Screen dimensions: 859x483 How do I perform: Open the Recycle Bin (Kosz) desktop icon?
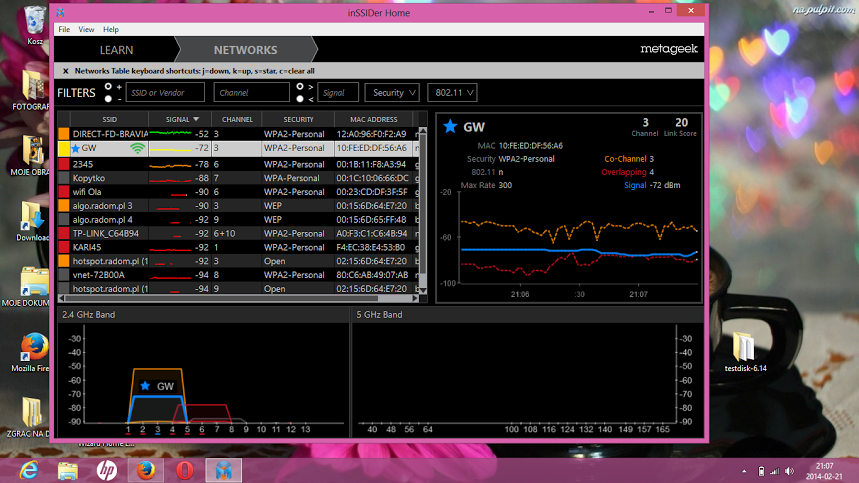coord(35,25)
